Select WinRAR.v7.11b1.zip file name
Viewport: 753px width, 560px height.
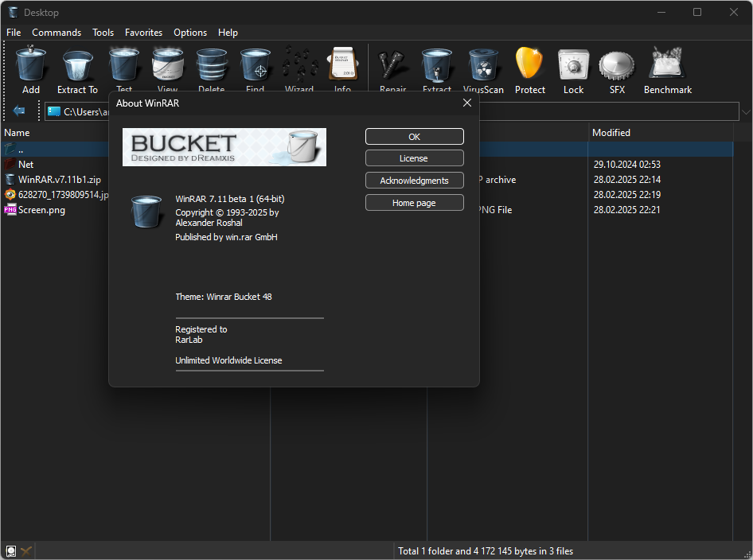[60, 180]
